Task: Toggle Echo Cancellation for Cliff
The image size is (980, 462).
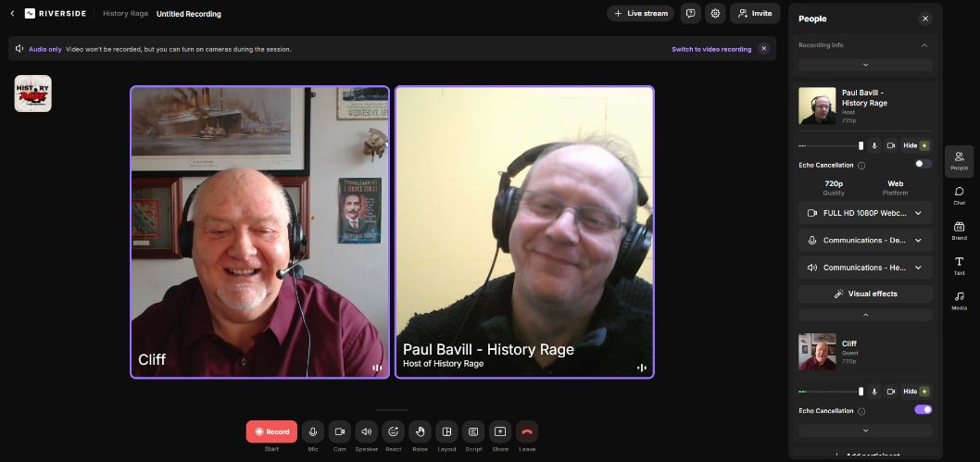Action: (923, 409)
